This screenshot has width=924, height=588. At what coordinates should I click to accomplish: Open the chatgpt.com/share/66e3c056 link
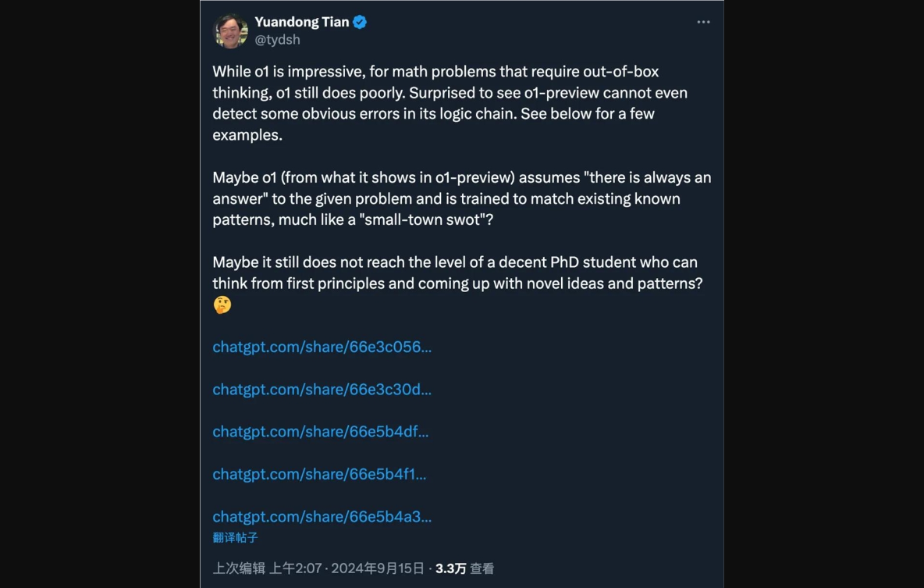tap(322, 347)
